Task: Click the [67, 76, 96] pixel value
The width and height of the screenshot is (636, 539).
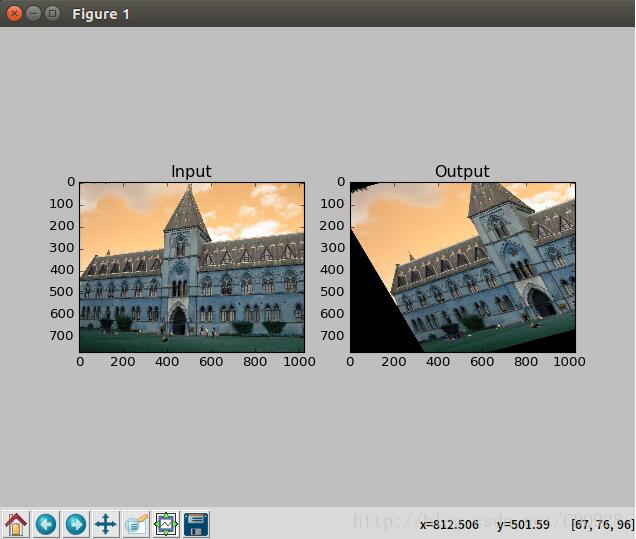Action: [x=602, y=524]
